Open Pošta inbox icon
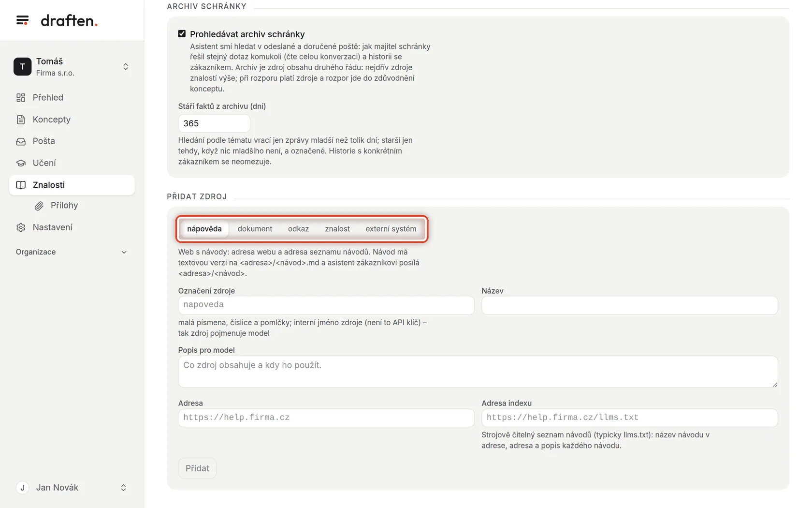The image size is (812, 508). pyautogui.click(x=21, y=141)
